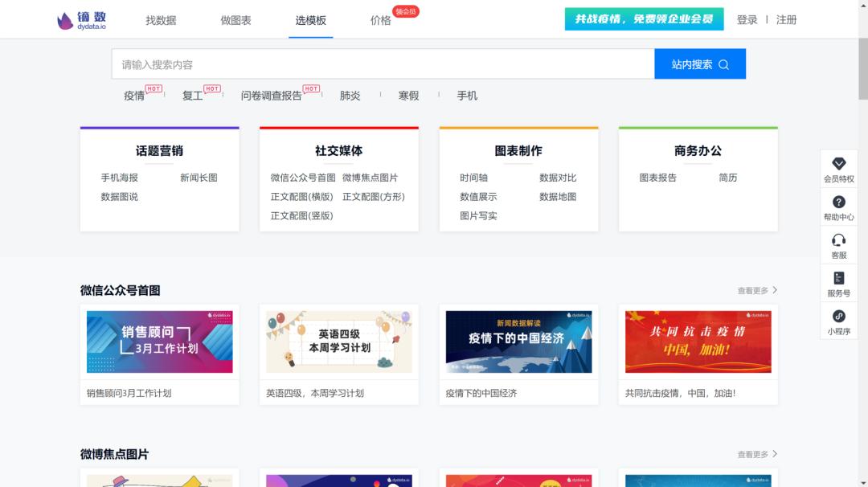Click the magnifier icon in 站内搜索

723,63
